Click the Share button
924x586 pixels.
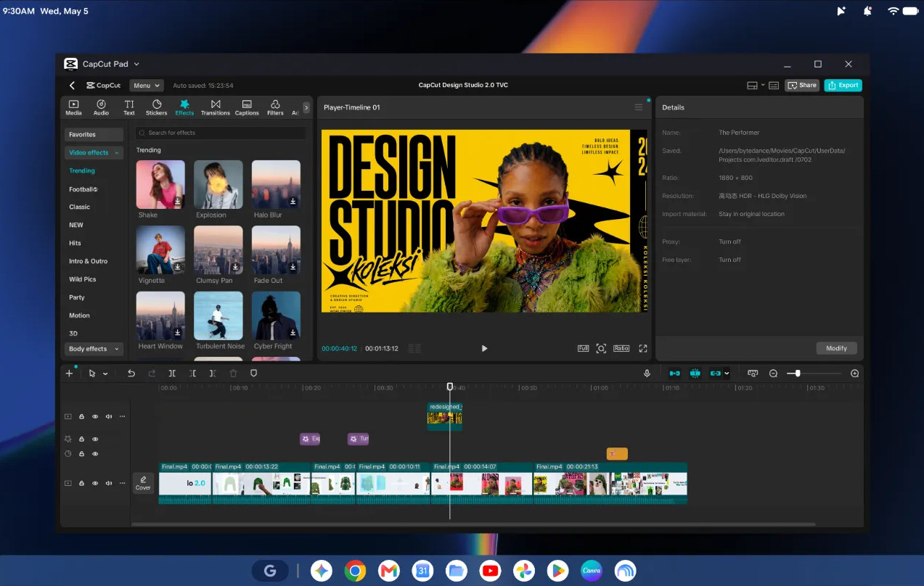802,85
